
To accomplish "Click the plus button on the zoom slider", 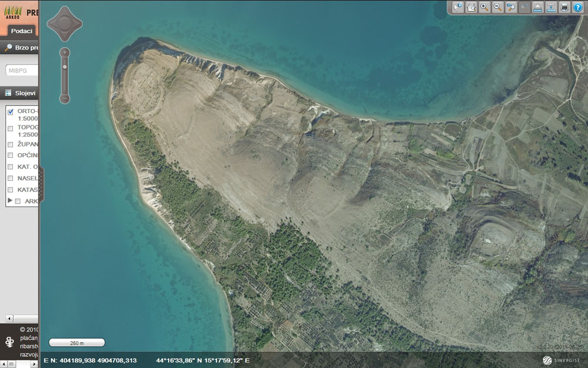I will (65, 52).
